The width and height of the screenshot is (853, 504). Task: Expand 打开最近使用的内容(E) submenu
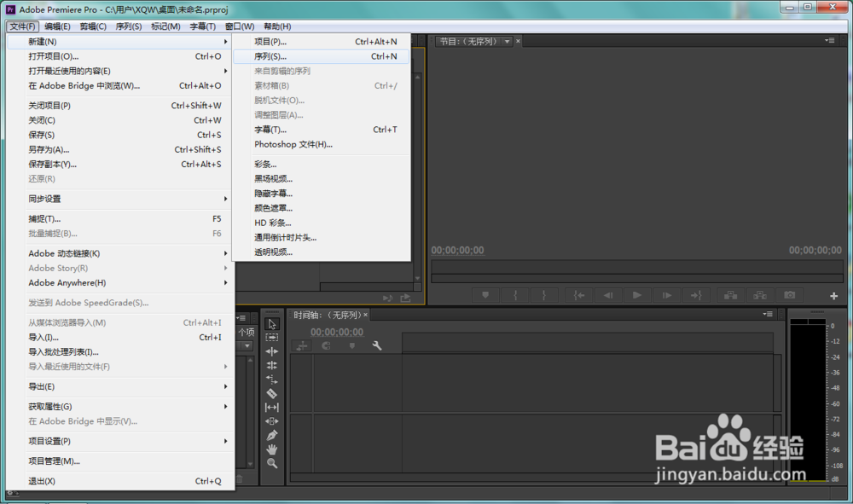click(x=119, y=71)
